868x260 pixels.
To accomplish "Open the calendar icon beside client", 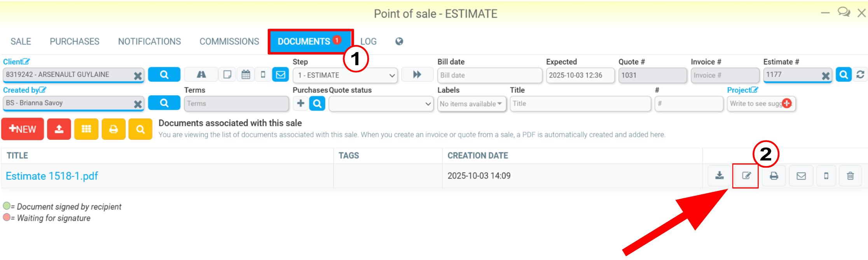I will point(246,75).
